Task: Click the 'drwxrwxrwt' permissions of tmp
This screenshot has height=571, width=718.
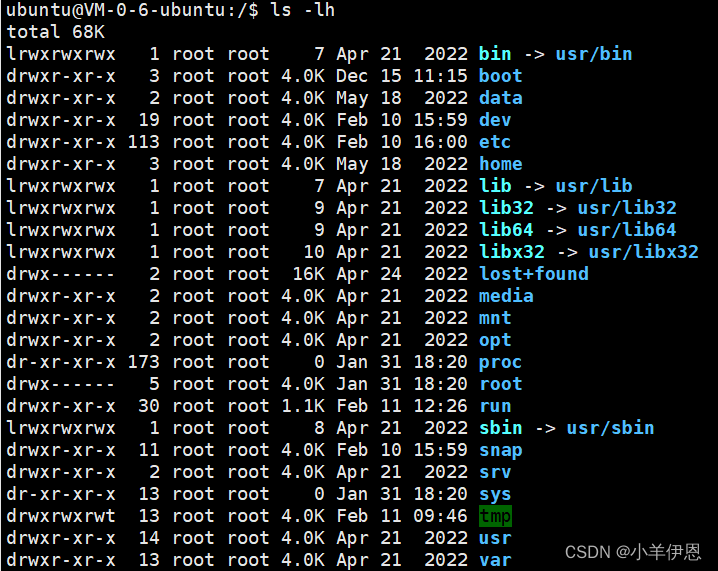Action: pos(61,516)
